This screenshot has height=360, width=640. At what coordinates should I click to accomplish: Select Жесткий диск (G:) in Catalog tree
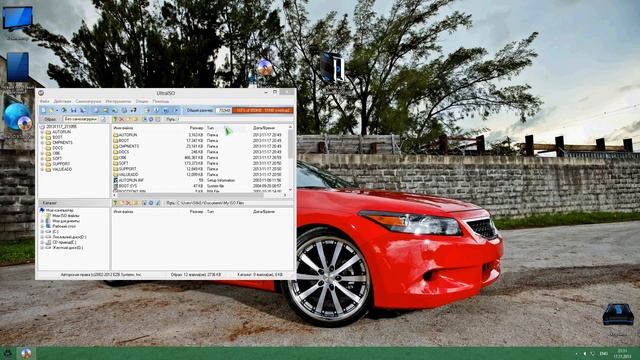click(68, 247)
